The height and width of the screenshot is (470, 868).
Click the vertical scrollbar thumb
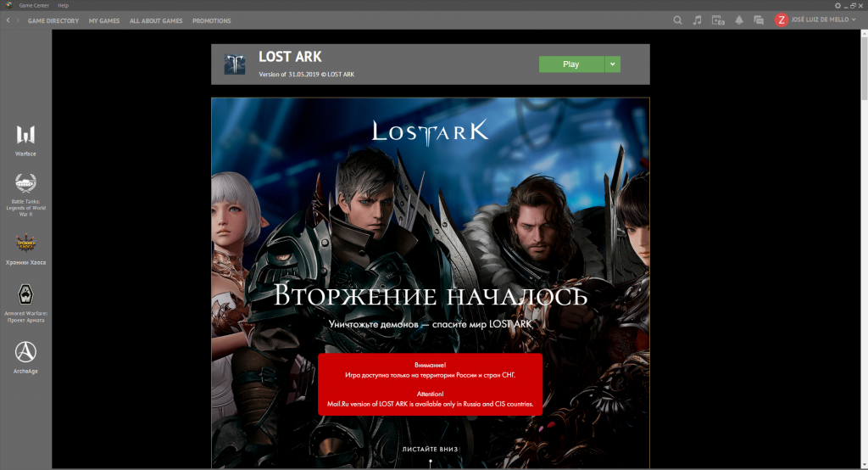[x=864, y=67]
